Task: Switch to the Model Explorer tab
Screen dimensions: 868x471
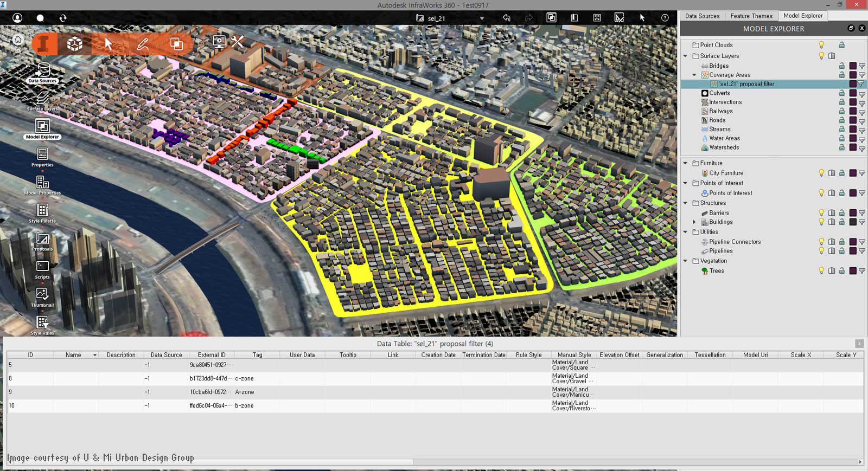Action: click(803, 16)
